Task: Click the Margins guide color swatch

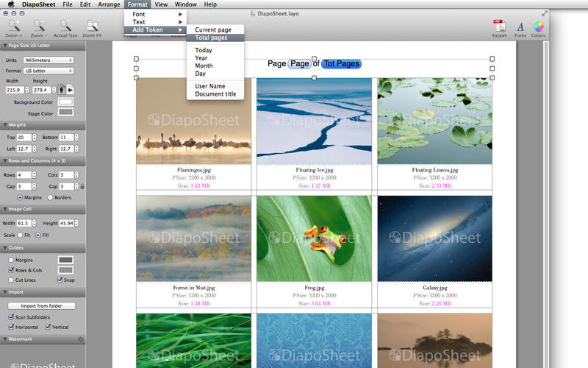Action: tap(65, 260)
